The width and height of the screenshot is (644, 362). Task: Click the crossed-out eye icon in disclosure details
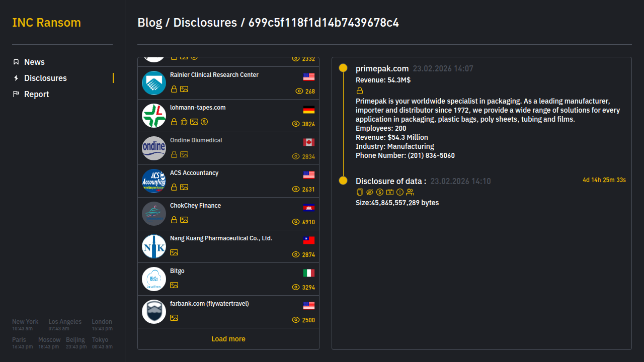[x=370, y=192]
